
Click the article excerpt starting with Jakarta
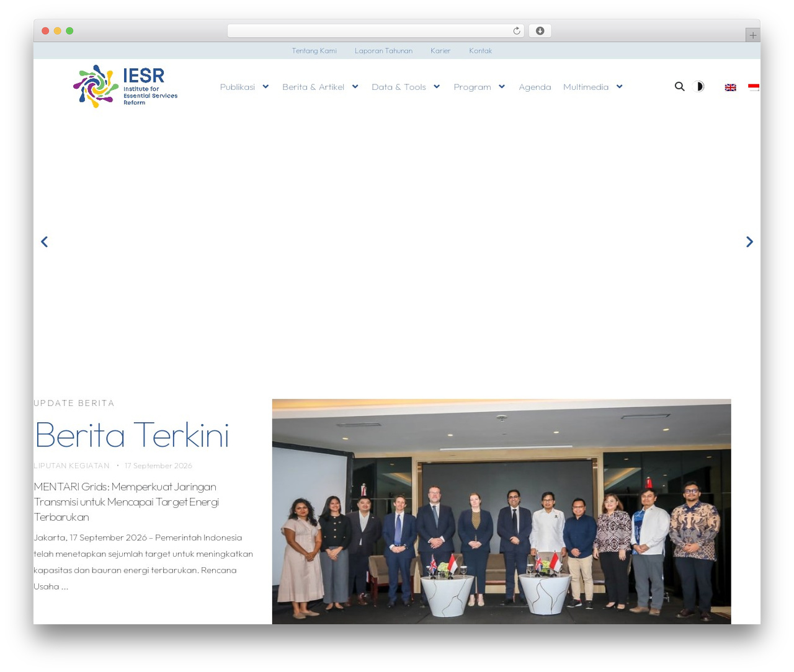143,562
